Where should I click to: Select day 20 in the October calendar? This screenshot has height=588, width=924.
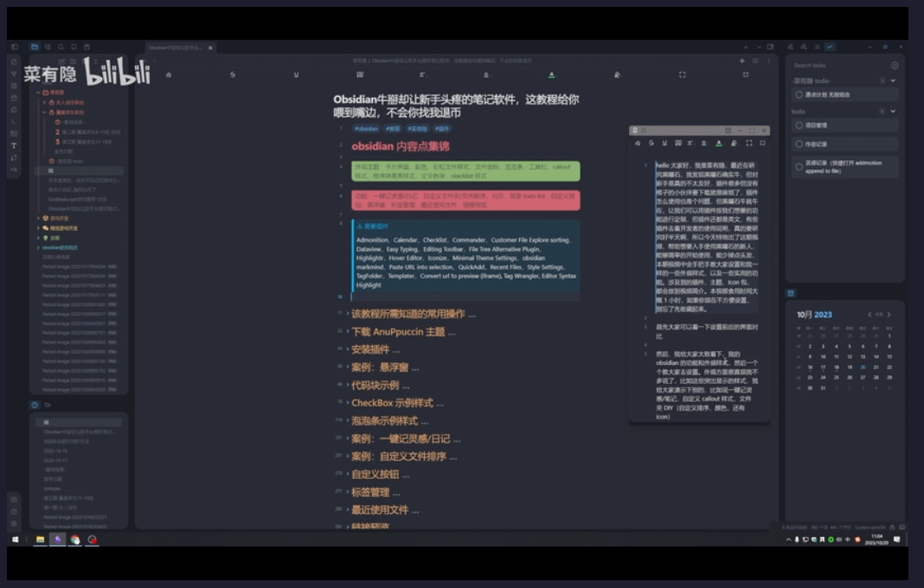863,367
